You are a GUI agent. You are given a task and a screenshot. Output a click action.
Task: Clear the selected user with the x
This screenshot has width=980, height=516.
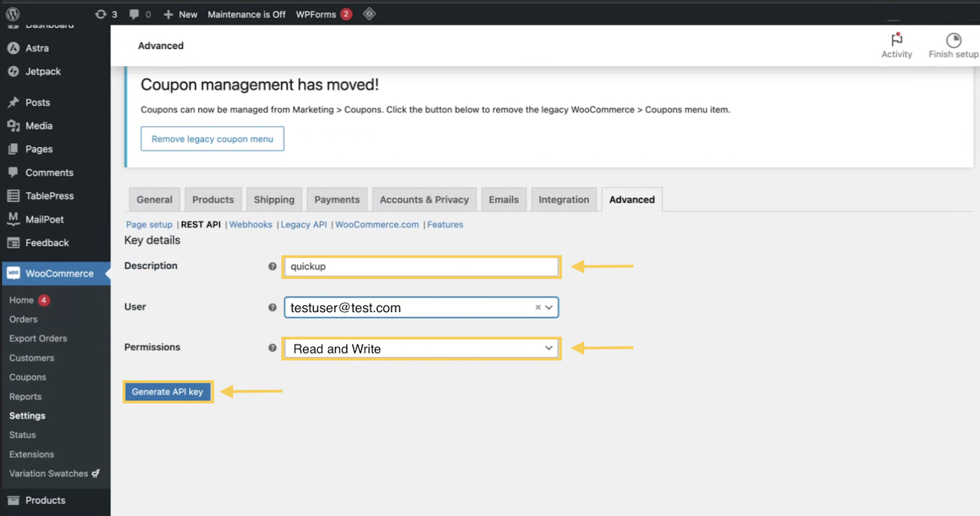point(538,307)
